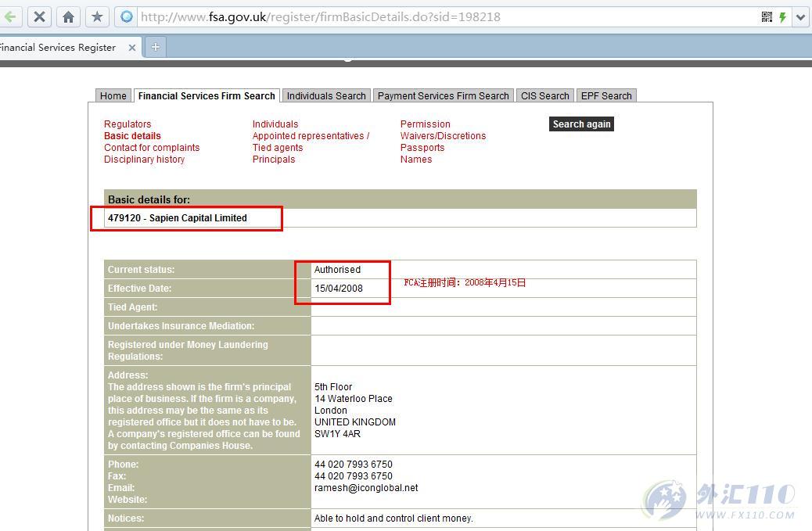Switch to the Home tab
812x531 pixels.
click(113, 95)
